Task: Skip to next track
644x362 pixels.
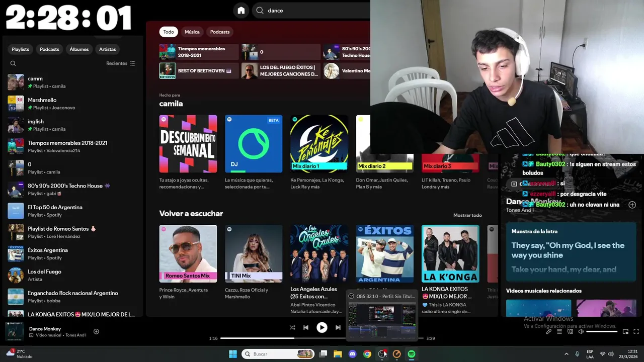Action: click(x=338, y=327)
